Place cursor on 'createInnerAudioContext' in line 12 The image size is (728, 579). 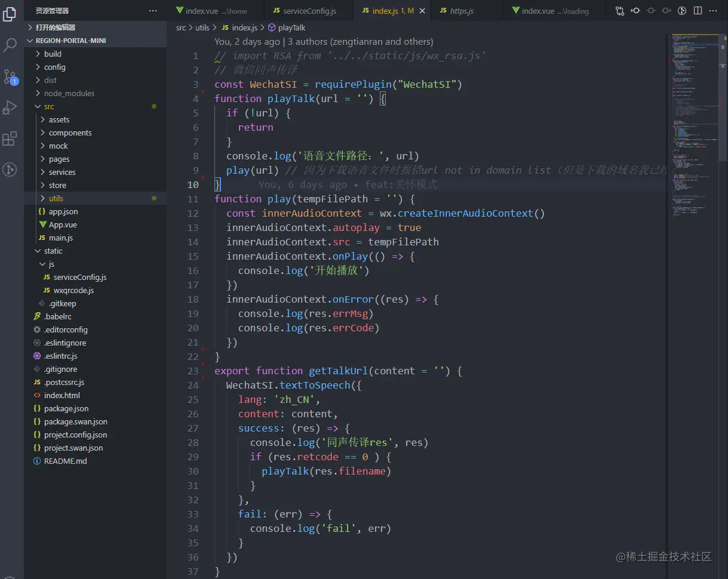click(465, 213)
